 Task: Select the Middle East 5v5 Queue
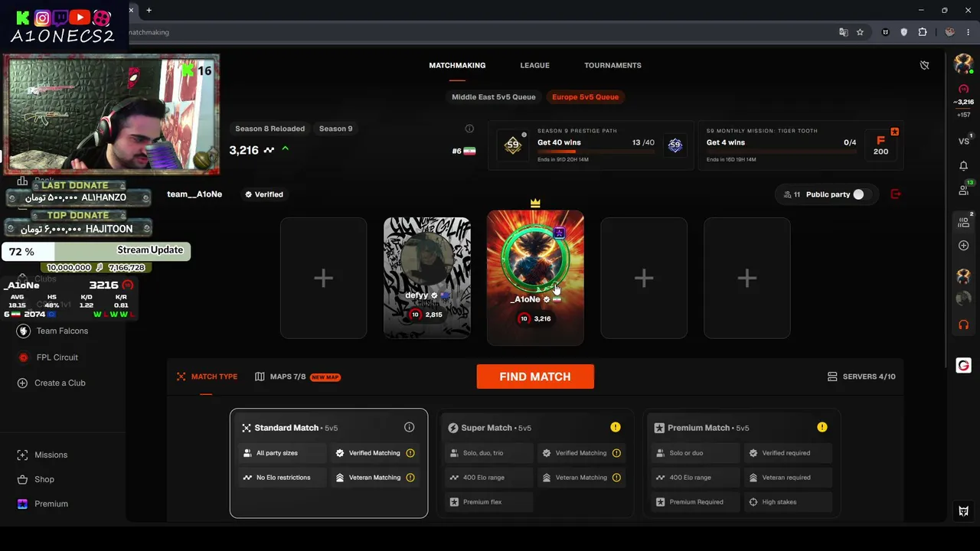493,97
